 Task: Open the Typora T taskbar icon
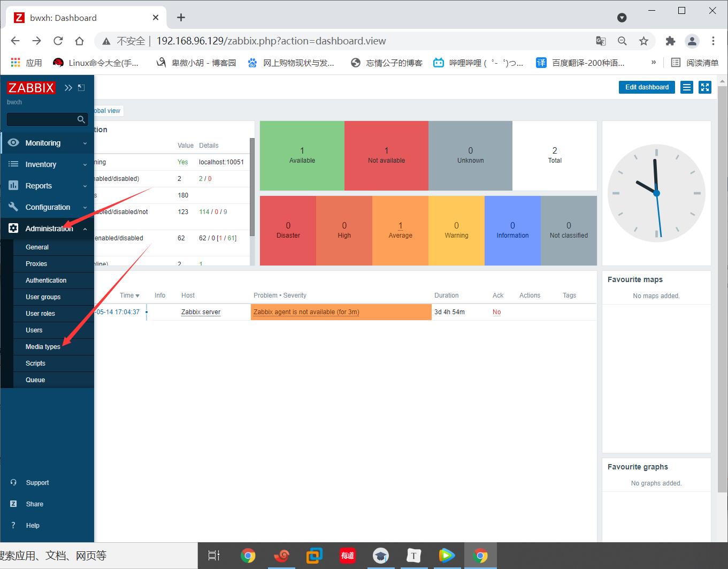(413, 556)
